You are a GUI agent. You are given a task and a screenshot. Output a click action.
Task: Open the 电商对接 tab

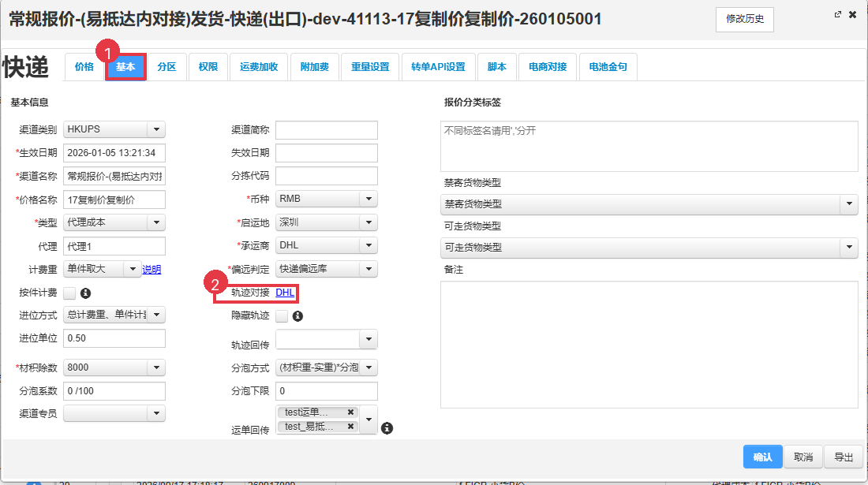548,67
